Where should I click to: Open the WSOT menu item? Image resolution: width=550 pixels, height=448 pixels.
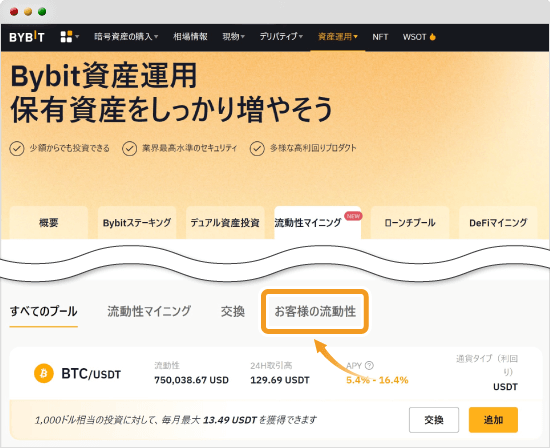click(414, 37)
